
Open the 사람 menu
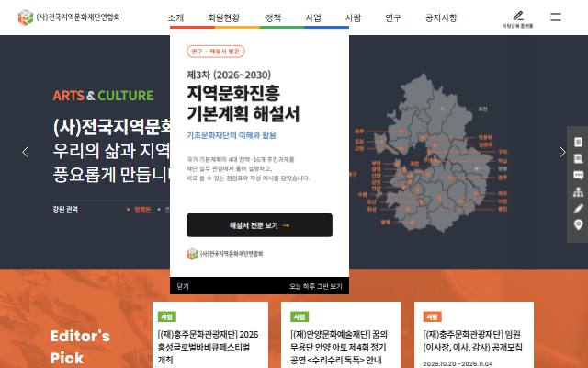click(353, 17)
